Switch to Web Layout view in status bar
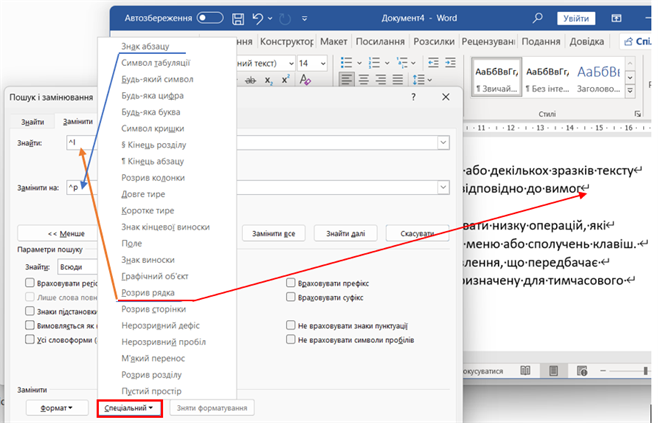658x423 pixels. (x=582, y=370)
